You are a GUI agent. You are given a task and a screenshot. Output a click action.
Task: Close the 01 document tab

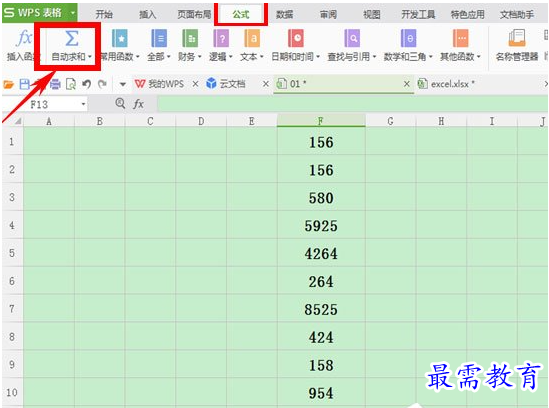(x=406, y=84)
